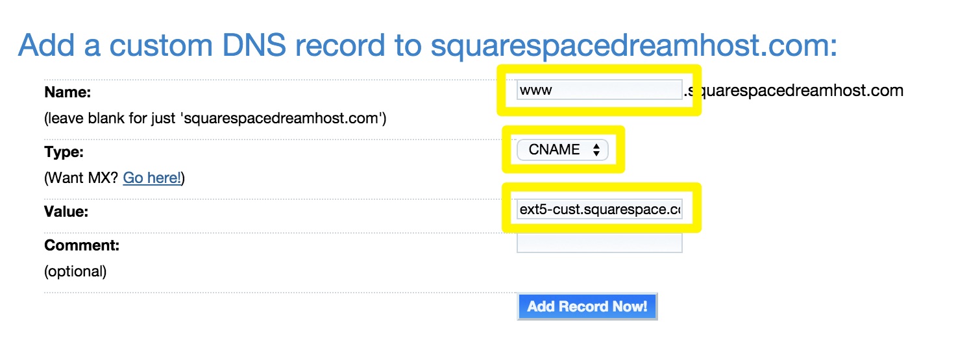The width and height of the screenshot is (980, 353).
Task: Click the Name input field containing www
Action: point(598,90)
